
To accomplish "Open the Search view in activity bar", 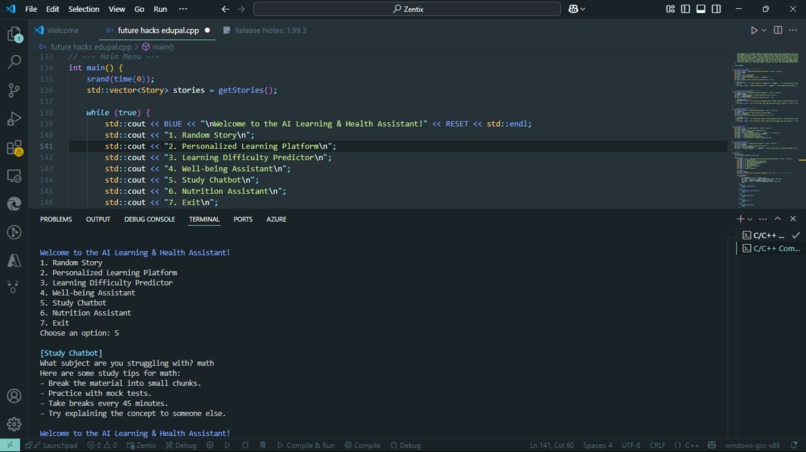I will 14,62.
